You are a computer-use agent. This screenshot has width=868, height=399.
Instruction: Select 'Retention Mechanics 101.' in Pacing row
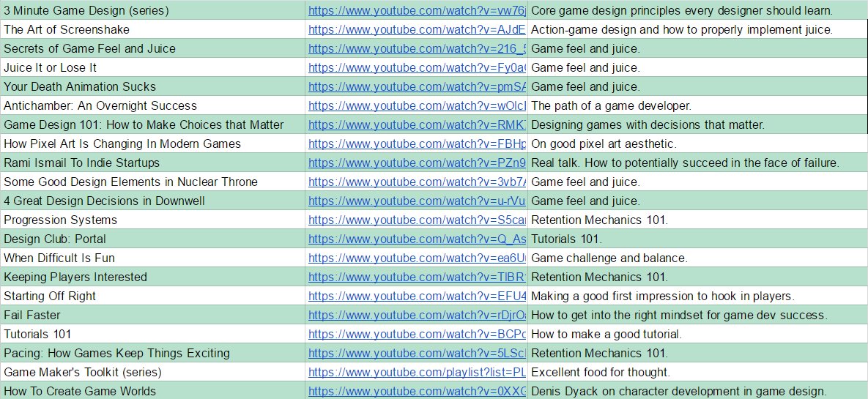click(697, 353)
